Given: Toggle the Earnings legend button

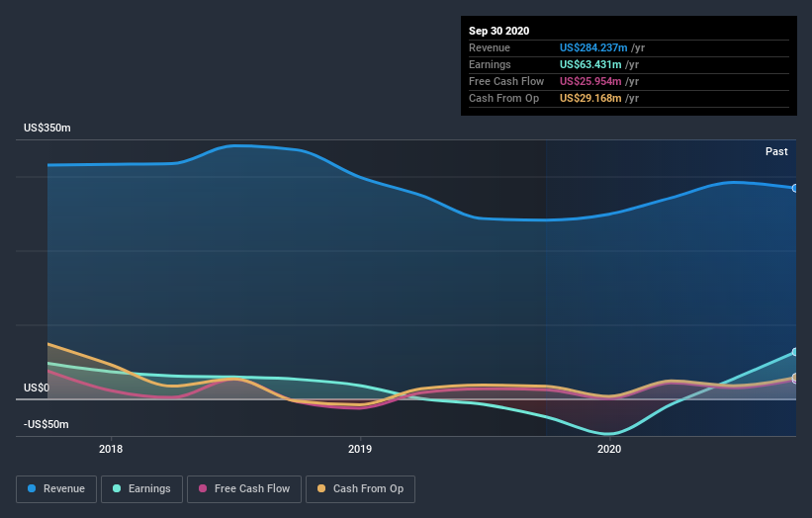Looking at the screenshot, I should 141,489.
